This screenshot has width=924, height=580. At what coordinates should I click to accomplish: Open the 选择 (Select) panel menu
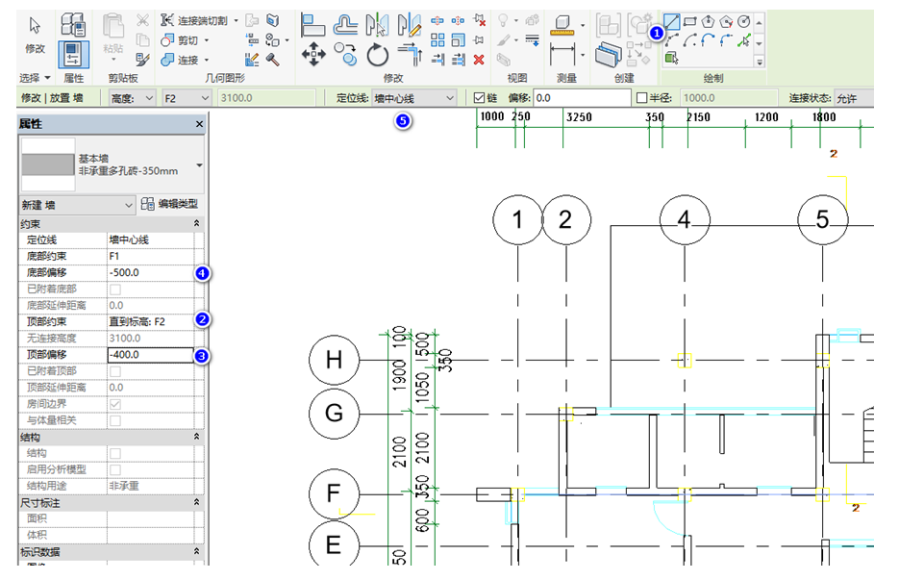(35, 77)
